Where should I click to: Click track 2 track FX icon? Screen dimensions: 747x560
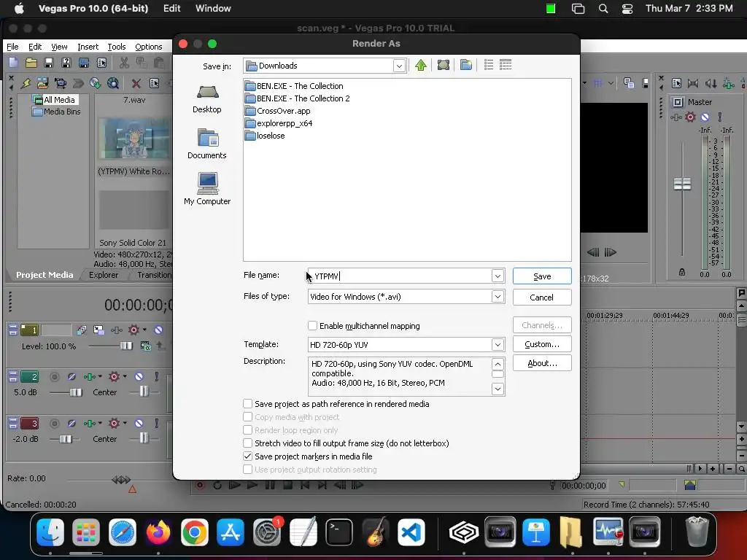(x=90, y=377)
